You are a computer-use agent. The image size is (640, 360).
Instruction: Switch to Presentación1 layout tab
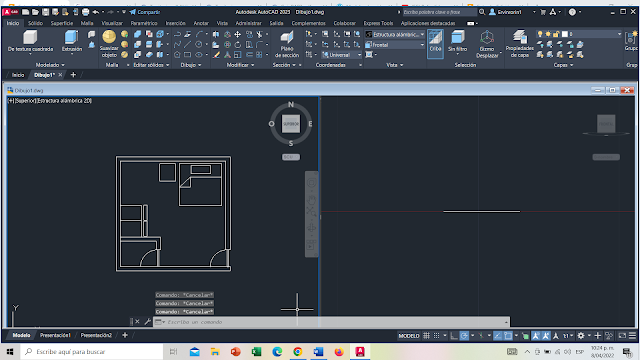[55, 335]
